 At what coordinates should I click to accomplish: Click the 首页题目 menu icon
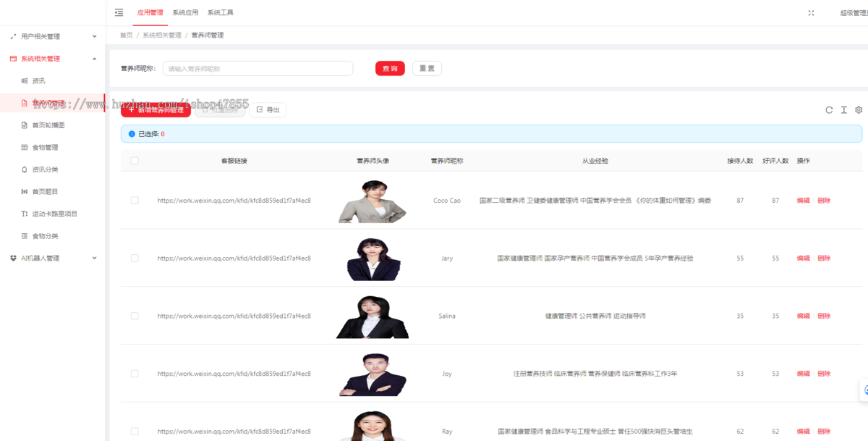[25, 192]
